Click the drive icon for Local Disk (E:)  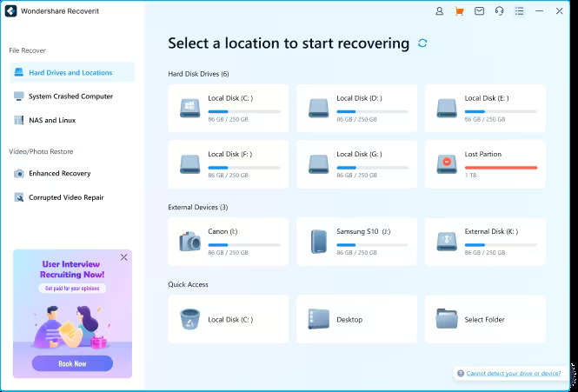pos(447,108)
